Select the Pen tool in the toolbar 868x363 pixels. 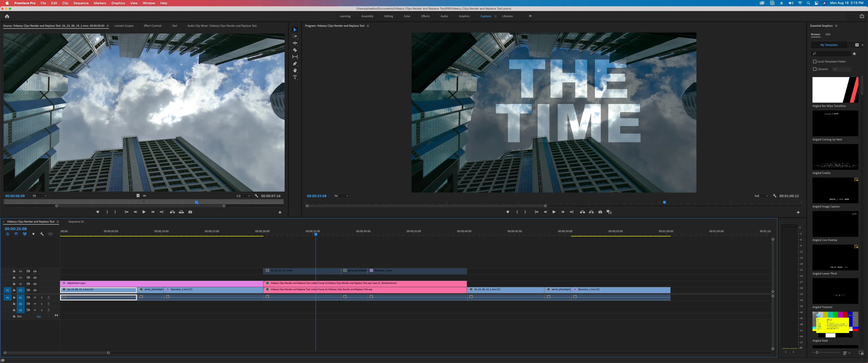[295, 64]
